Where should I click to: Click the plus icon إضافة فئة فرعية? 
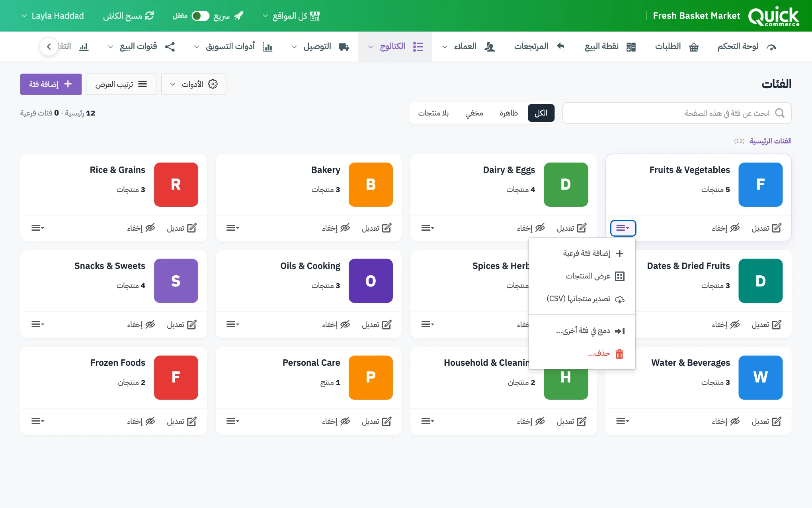(x=620, y=253)
